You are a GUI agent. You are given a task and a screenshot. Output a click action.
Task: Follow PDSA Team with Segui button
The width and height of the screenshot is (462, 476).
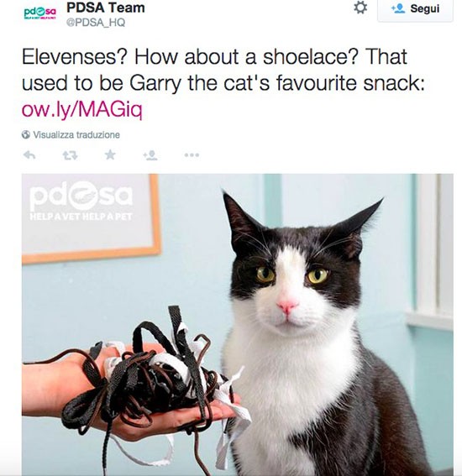pyautogui.click(x=415, y=10)
